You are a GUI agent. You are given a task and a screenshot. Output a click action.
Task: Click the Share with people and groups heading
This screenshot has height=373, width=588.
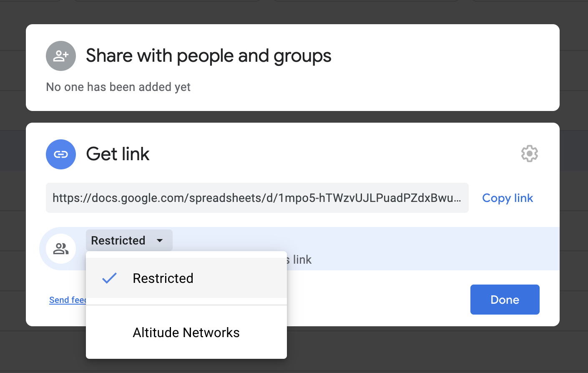209,56
